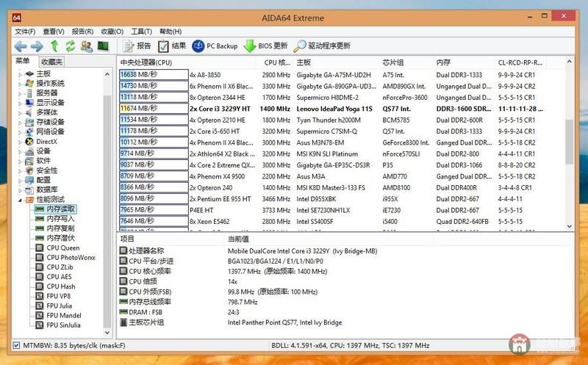Viewport: 588px width, 365px height.
Task: Select FPU SinJulia benchmark
Action: pos(63,325)
